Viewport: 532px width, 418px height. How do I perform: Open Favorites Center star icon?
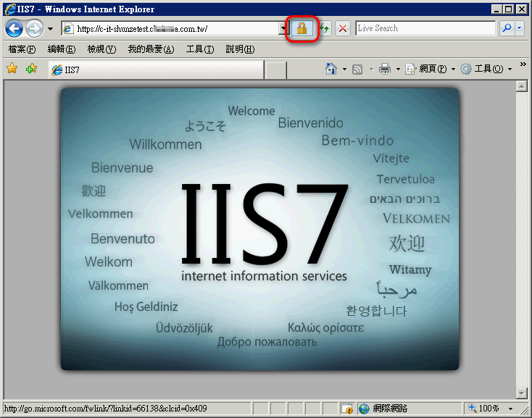[12, 69]
